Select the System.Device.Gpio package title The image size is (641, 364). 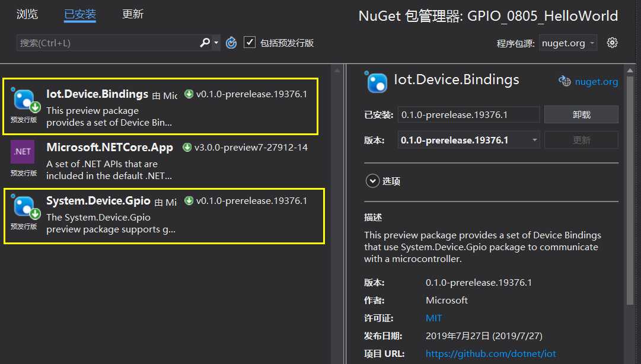tap(98, 200)
